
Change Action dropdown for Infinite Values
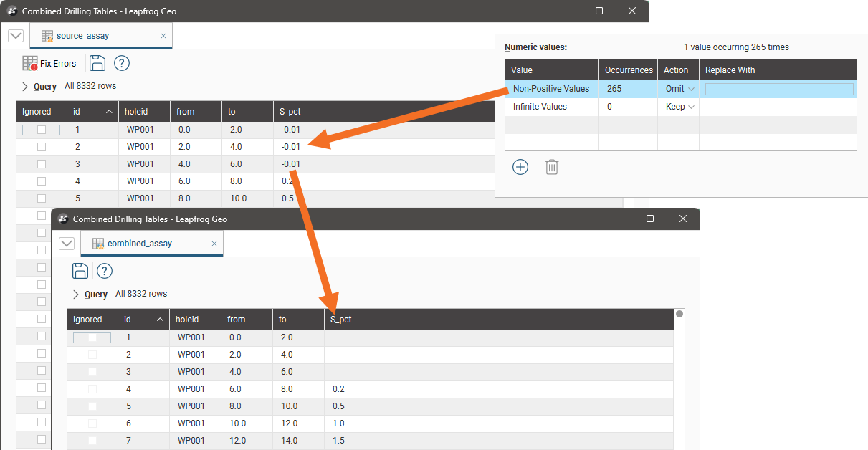[x=680, y=107]
